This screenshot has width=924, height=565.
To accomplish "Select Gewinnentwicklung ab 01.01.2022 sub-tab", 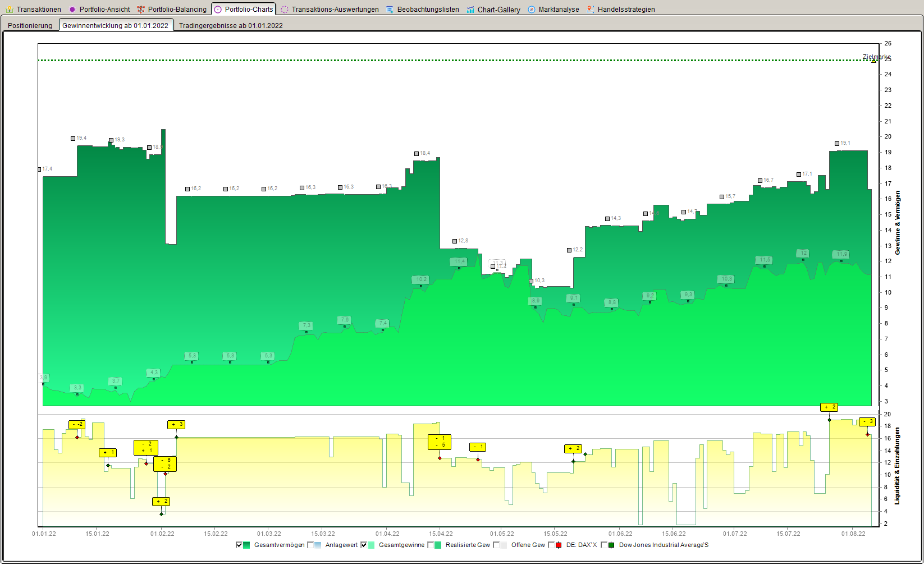I will pos(116,25).
